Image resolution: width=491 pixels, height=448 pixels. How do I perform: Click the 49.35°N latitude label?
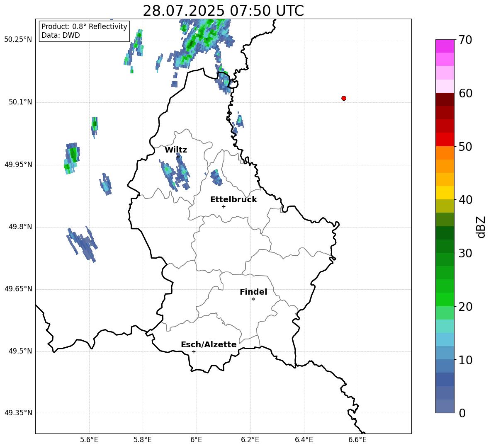pyautogui.click(x=18, y=413)
